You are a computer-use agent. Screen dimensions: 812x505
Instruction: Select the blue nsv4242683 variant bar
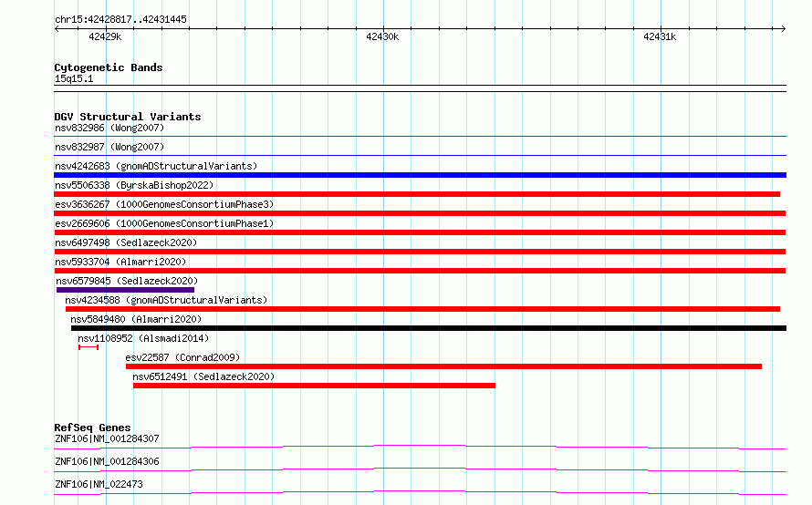coord(420,175)
